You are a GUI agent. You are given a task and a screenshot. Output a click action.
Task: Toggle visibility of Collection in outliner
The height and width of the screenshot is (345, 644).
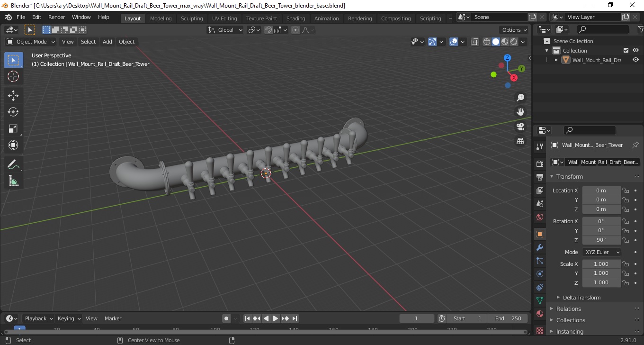[x=635, y=50]
